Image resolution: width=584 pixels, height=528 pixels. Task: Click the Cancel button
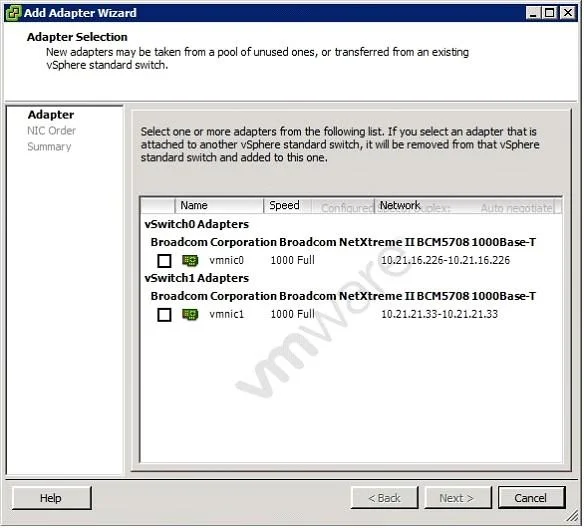(x=531, y=498)
